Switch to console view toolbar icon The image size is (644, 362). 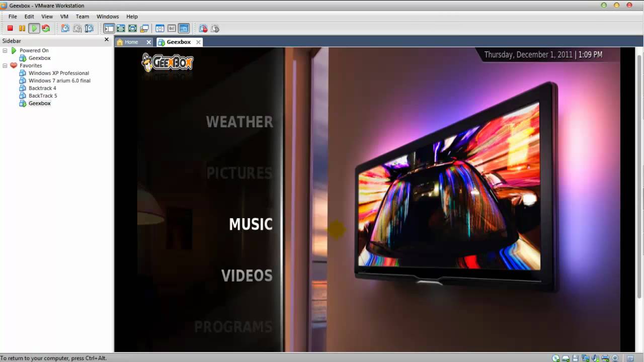tap(184, 29)
